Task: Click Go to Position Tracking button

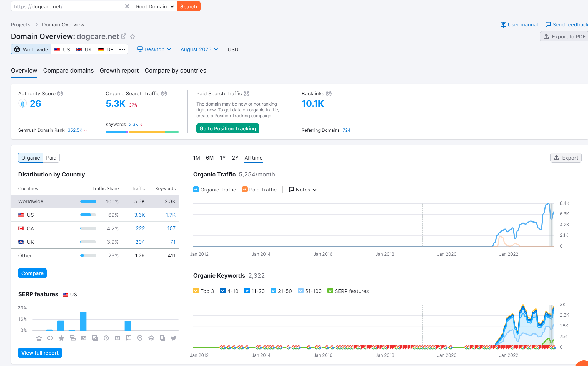Action: pyautogui.click(x=228, y=128)
